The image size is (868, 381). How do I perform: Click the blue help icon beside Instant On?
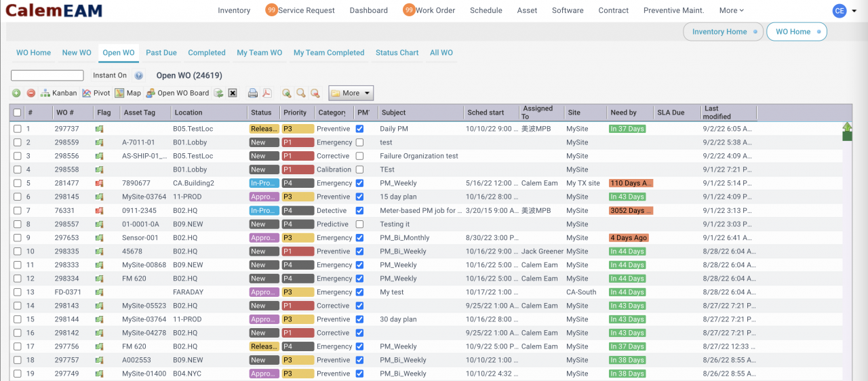(x=139, y=76)
